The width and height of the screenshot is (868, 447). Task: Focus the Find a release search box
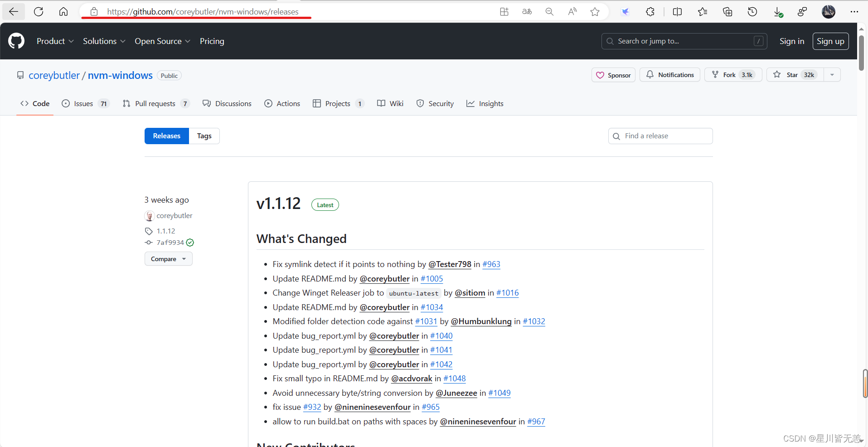(x=660, y=136)
